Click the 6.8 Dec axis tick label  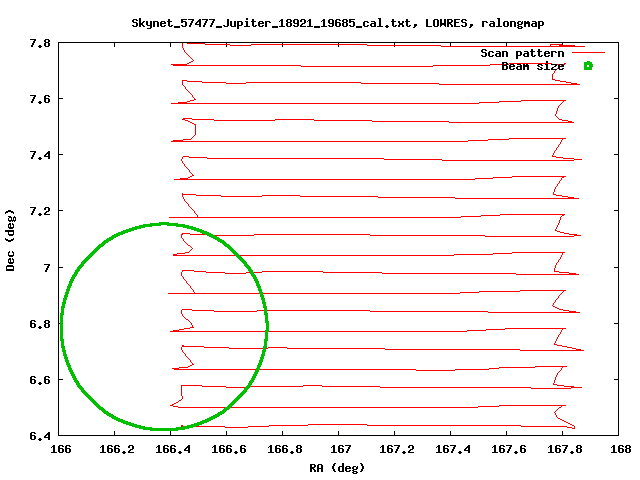(40, 324)
